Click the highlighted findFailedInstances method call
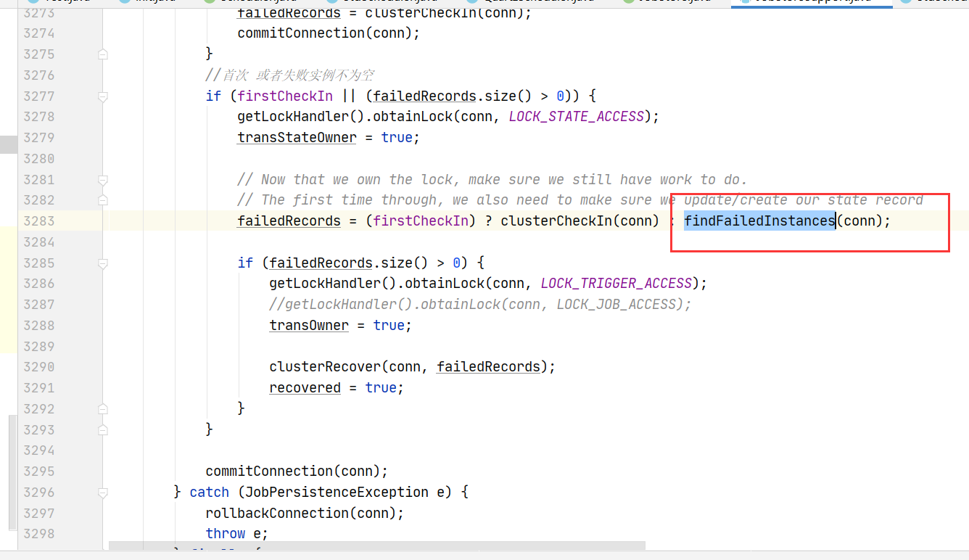Image resolution: width=969 pixels, height=560 pixels. (759, 221)
